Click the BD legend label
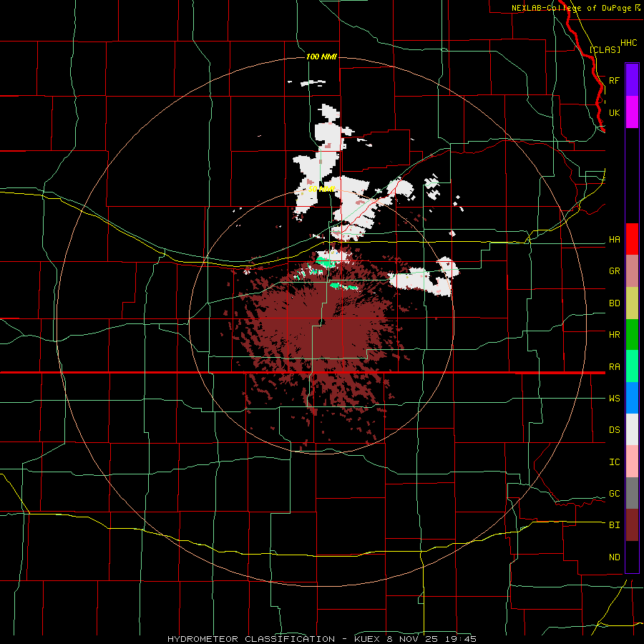The width and height of the screenshot is (644, 644). click(614, 303)
